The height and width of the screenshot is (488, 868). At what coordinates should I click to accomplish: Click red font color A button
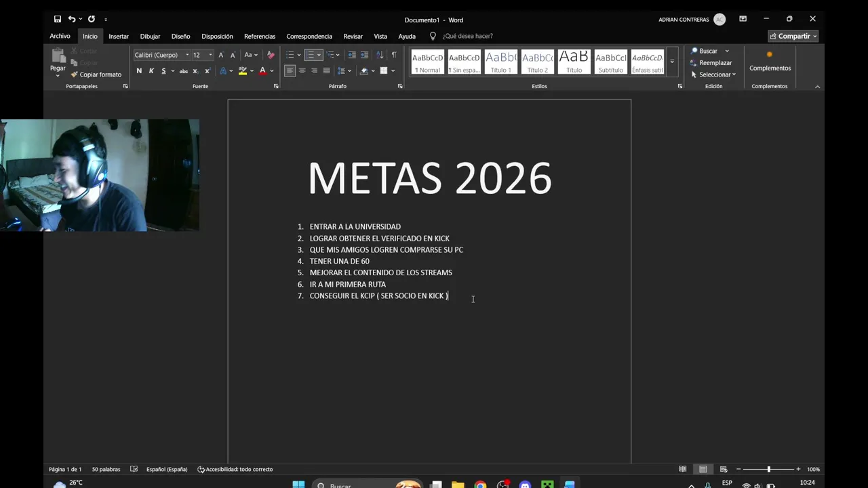point(262,70)
